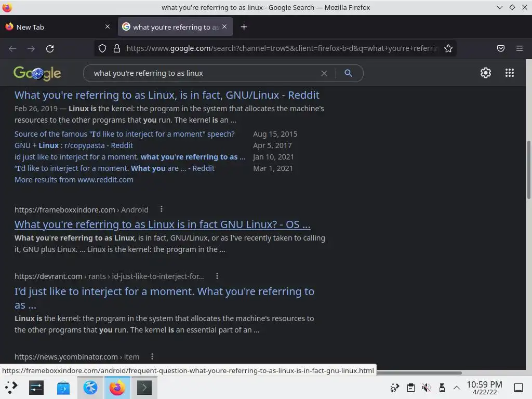Open 'Source of the famous' speech link
Viewport: 532px width, 399px height.
coord(125,134)
